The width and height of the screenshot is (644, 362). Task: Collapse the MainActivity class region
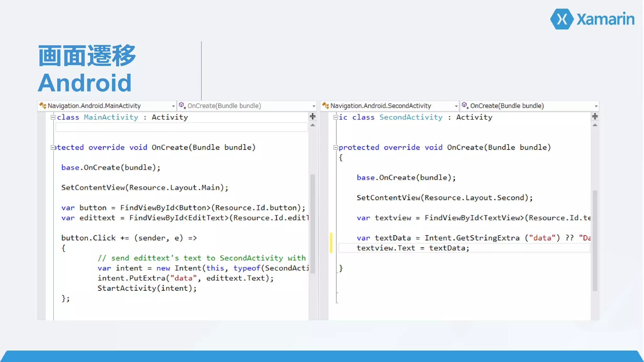(53, 117)
